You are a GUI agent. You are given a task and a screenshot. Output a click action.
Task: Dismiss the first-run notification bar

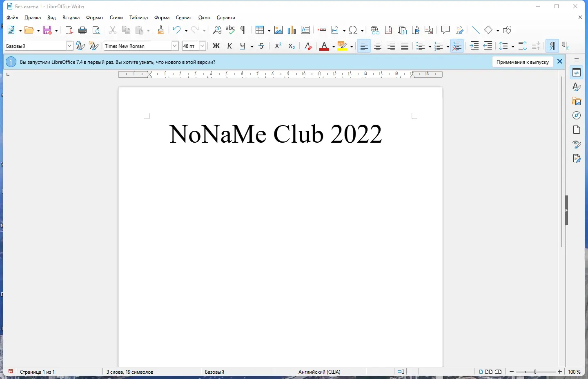[x=560, y=62]
